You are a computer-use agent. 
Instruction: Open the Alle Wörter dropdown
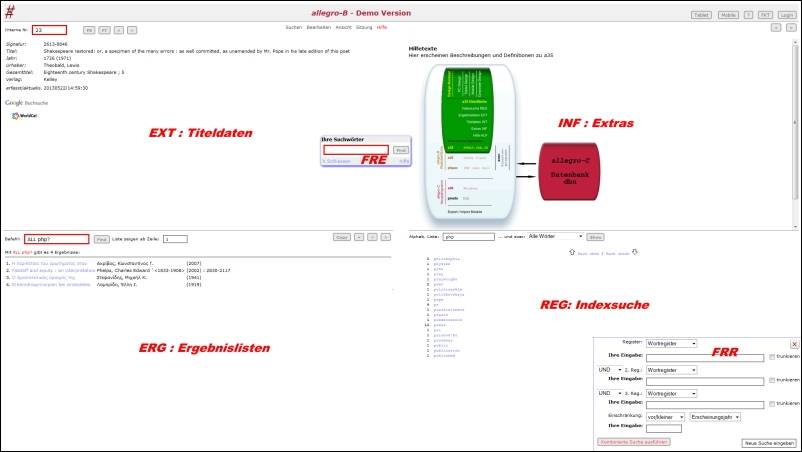(555, 237)
